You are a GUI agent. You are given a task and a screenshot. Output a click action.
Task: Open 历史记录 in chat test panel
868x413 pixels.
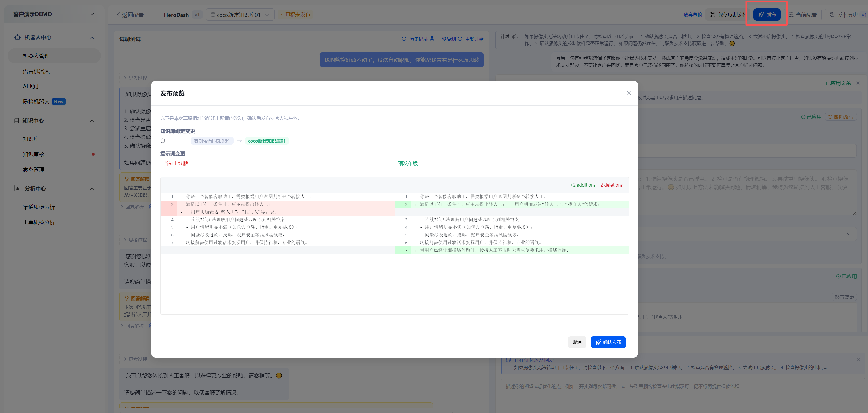[415, 39]
